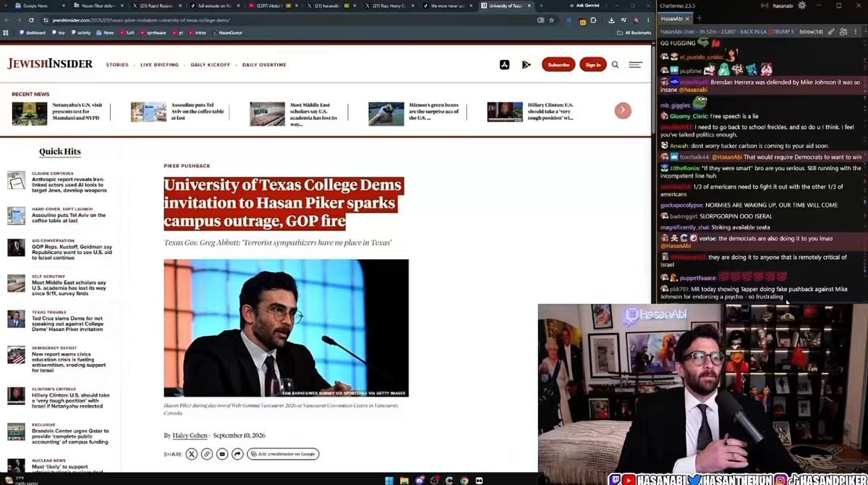Image resolution: width=868 pixels, height=485 pixels.
Task: Open the Daily Kickoff menu item
Action: (x=210, y=64)
